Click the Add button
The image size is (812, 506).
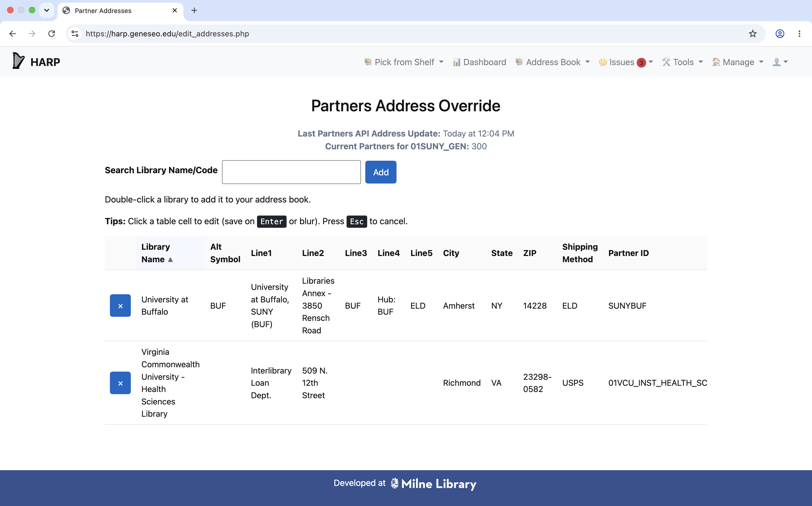coord(381,172)
